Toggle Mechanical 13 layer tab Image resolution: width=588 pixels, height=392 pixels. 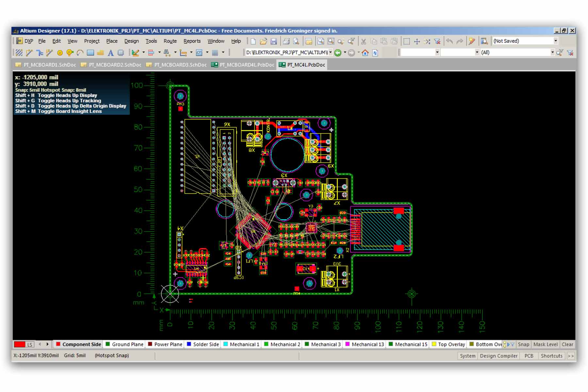[365, 344]
